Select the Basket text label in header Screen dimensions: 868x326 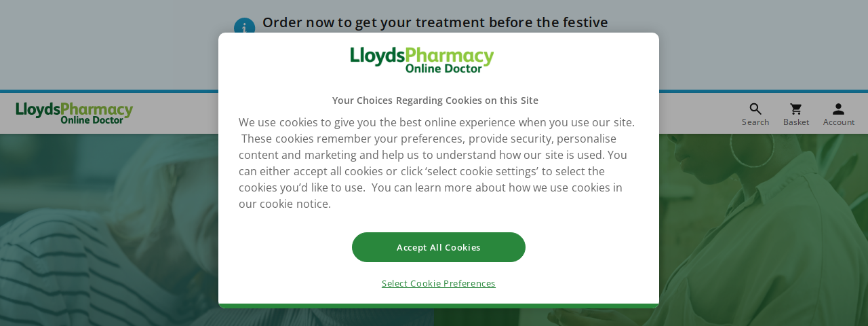click(796, 122)
